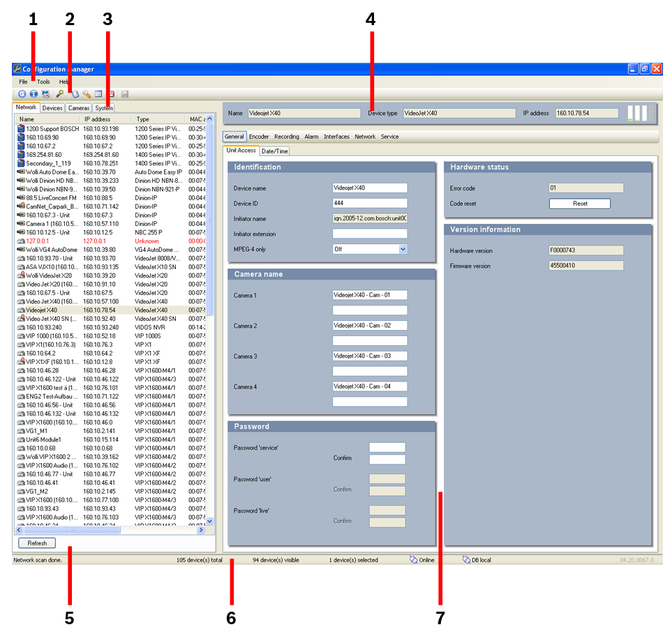This screenshot has width=672, height=634.
Task: Click the blue pages toolbar icon
Action: coord(75,94)
